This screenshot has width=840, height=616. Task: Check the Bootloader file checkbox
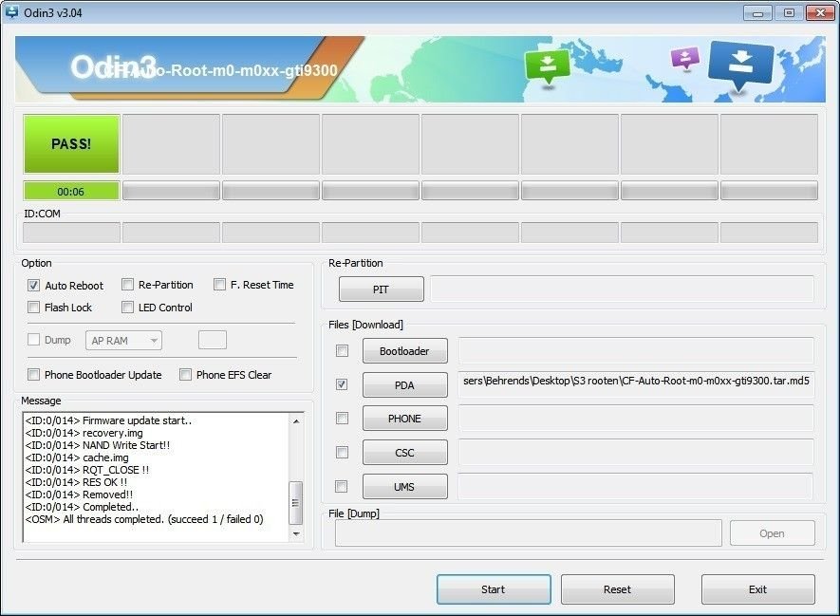(x=342, y=351)
